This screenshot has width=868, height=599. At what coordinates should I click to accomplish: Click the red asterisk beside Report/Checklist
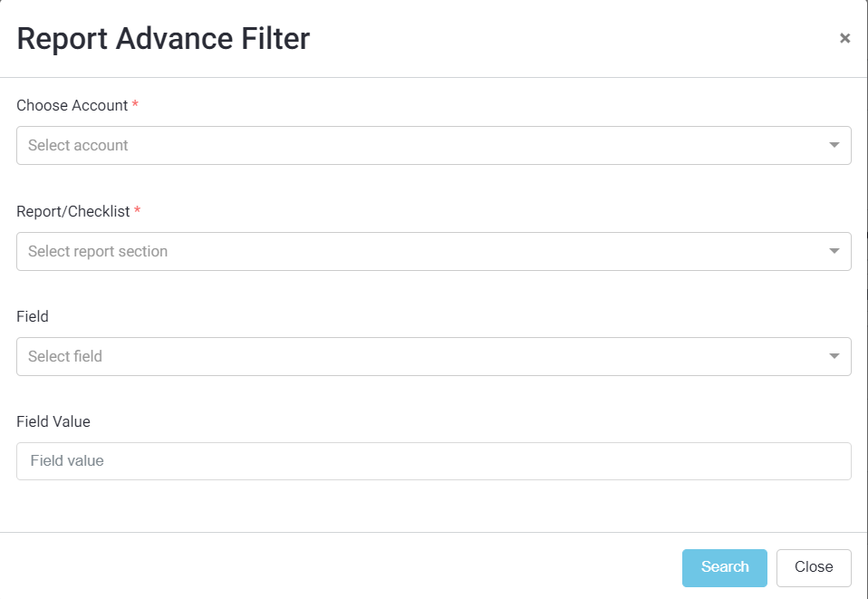[x=138, y=211]
